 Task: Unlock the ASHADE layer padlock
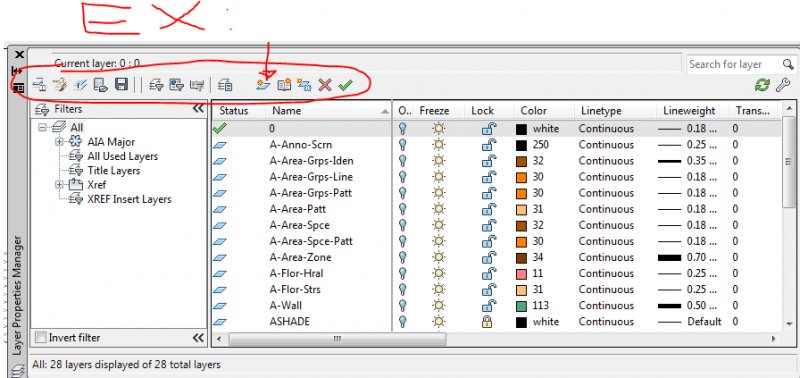tap(487, 321)
